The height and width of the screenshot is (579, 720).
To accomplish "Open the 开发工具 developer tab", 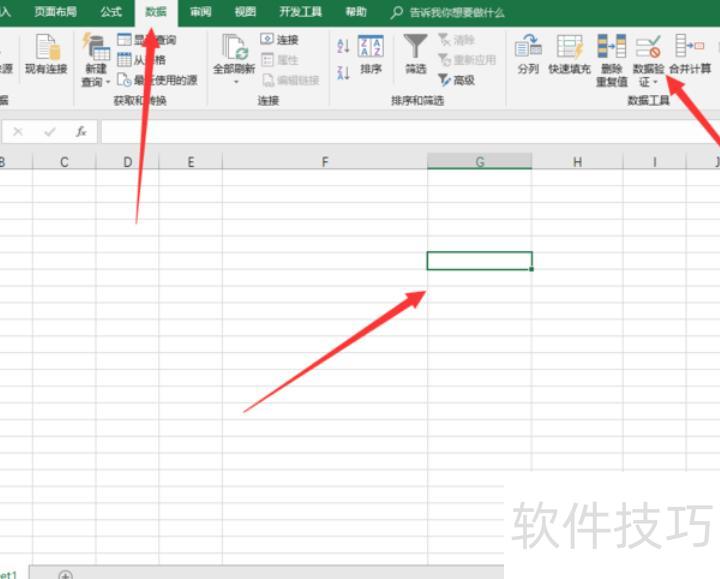I will [301, 11].
